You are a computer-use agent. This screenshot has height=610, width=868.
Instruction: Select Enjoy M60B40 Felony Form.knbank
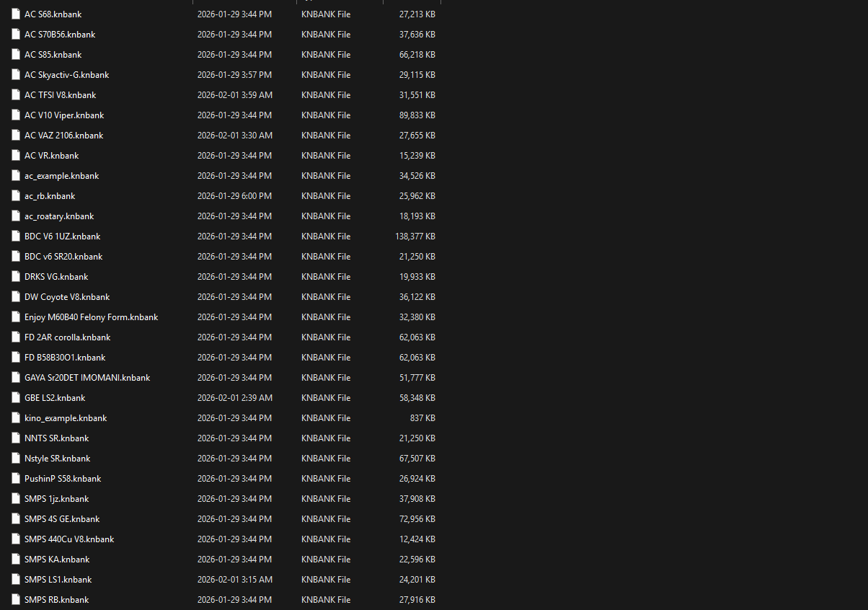(x=91, y=317)
